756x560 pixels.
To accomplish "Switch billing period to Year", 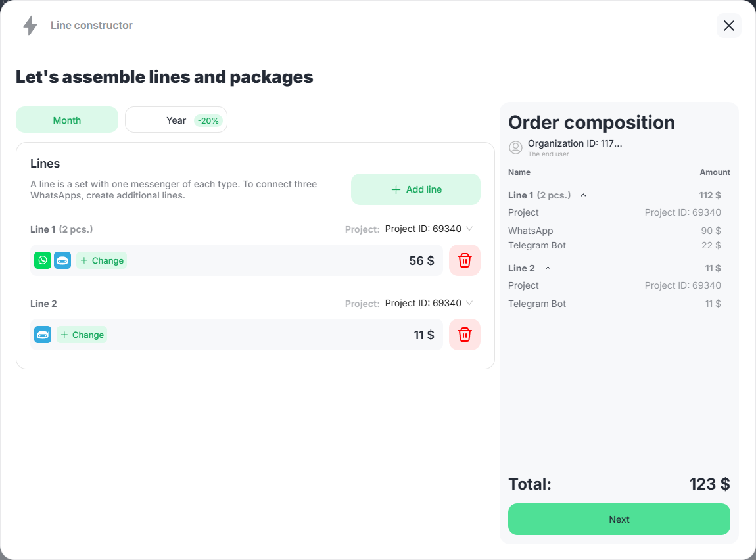I will 176,120.
